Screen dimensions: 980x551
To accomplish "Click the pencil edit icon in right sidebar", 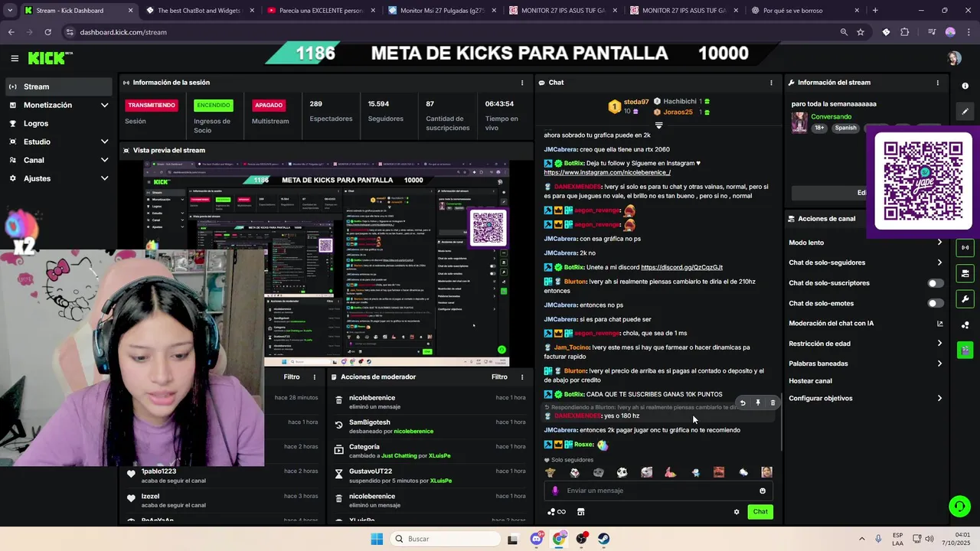I will 965,111.
